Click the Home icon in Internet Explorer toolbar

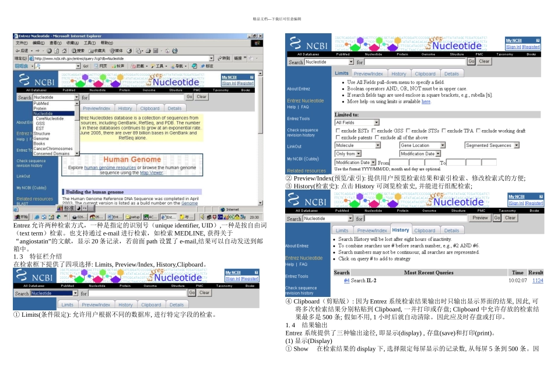[x=64, y=51]
